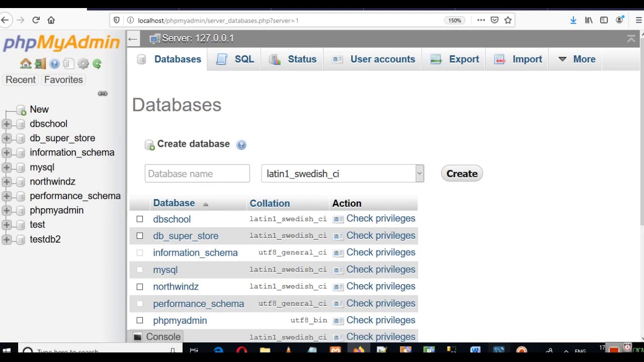The image size is (644, 362).
Task: Check the phpmyadmin row checkbox
Action: (140, 320)
